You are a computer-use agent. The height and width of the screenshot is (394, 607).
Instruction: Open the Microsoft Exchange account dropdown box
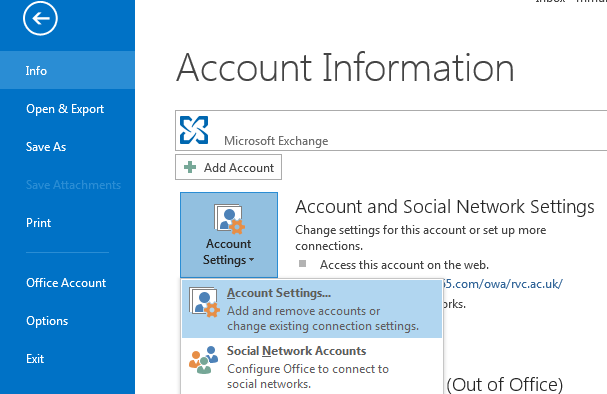pos(391,130)
